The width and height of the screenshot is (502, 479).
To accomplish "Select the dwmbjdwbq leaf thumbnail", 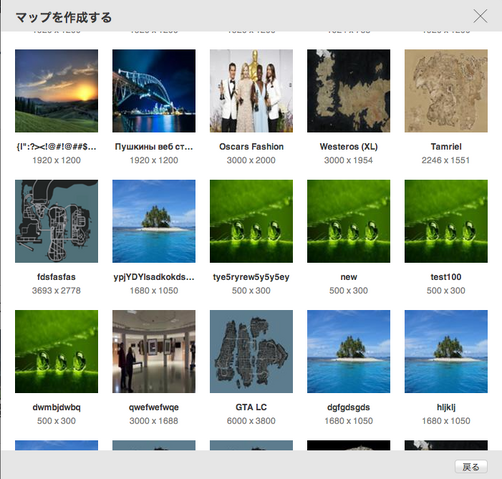I will (56, 351).
